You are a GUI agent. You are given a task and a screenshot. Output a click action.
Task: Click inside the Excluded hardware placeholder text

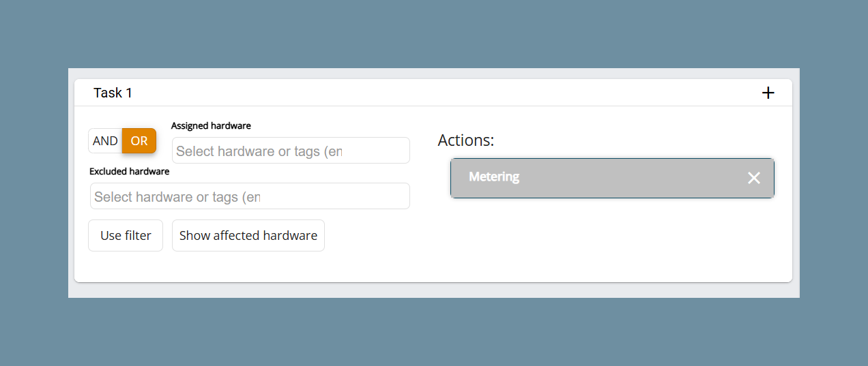pyautogui.click(x=177, y=197)
